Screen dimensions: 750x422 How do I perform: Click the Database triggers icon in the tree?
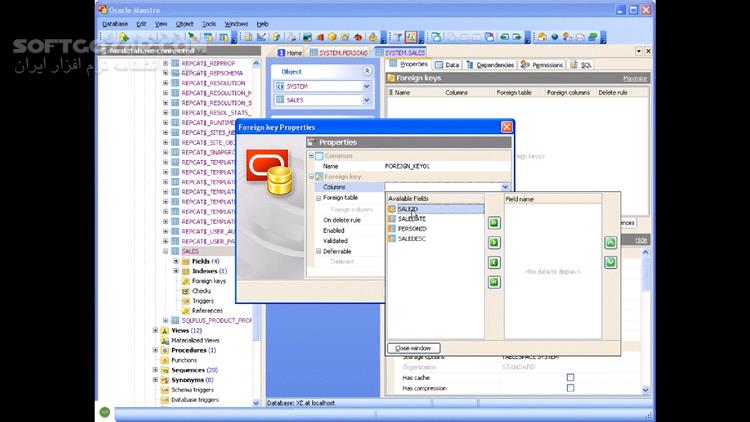coord(165,400)
